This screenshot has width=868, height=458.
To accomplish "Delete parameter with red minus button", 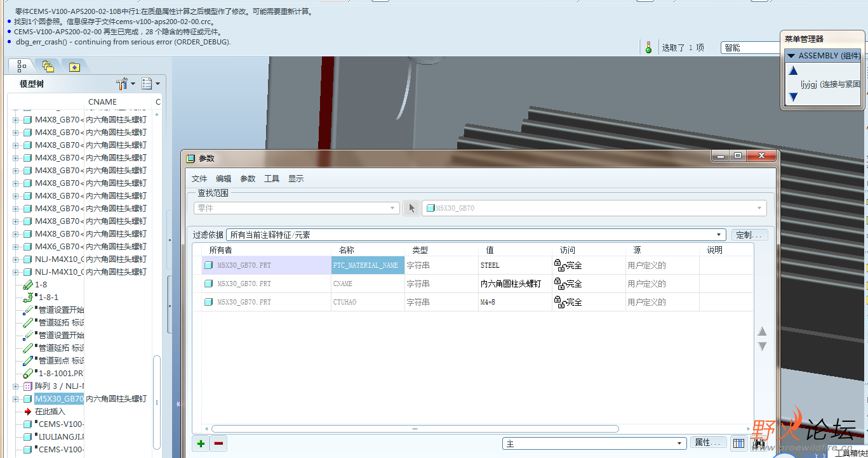I will [219, 443].
